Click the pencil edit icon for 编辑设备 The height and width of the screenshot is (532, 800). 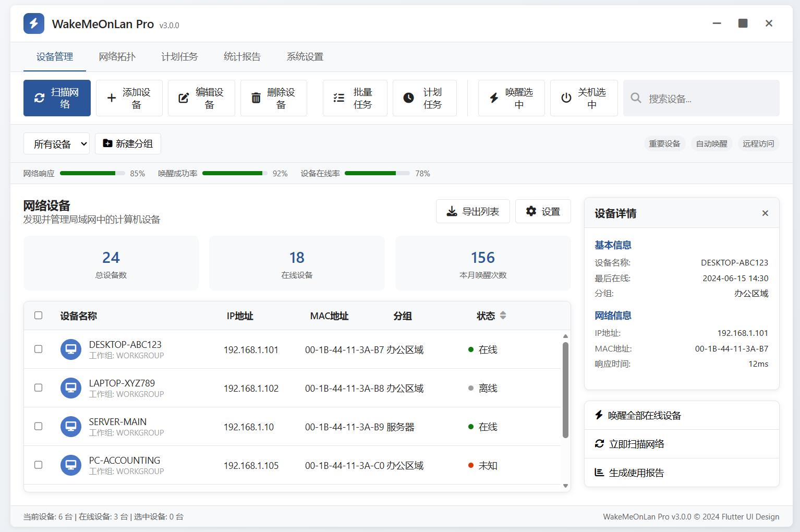(184, 98)
